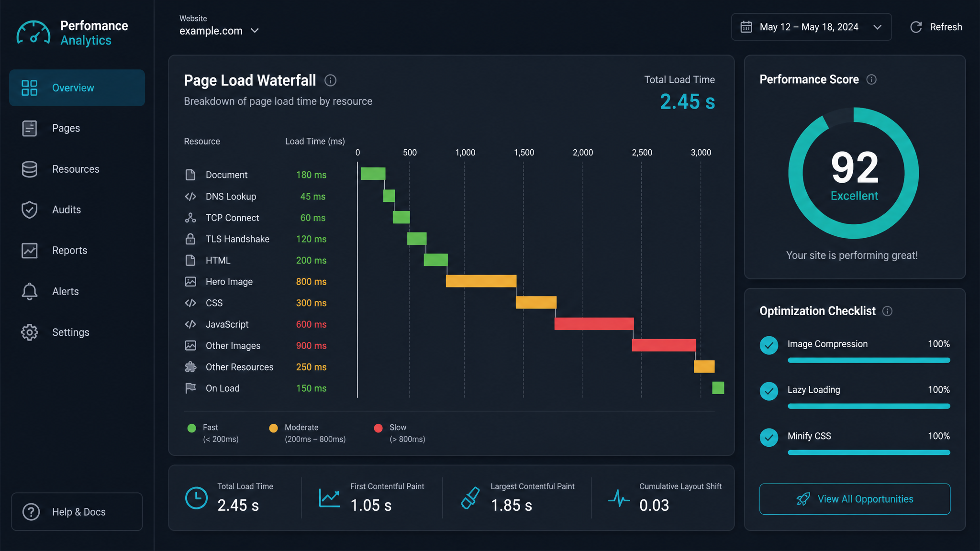Click the Overview grid icon

(29, 88)
